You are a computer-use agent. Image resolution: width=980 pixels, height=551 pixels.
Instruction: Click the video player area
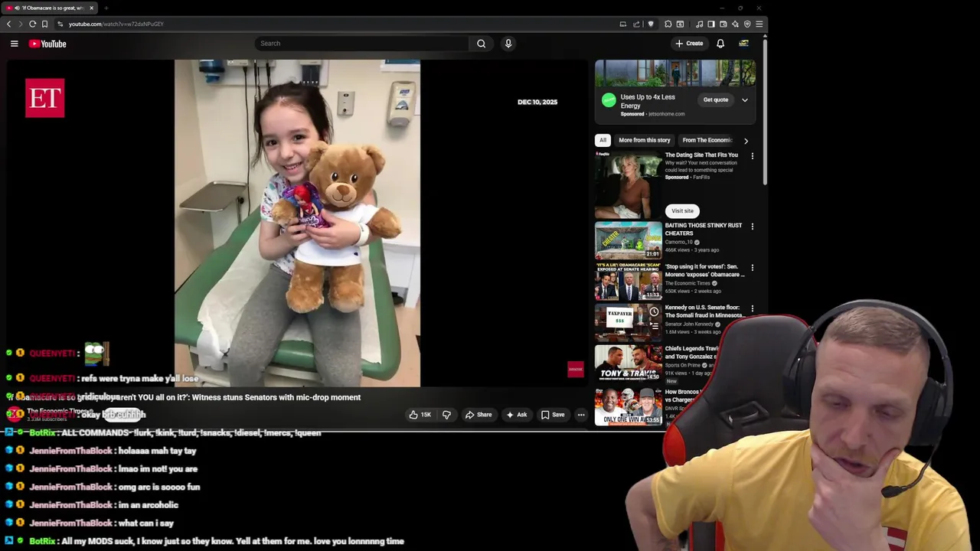[297, 223]
